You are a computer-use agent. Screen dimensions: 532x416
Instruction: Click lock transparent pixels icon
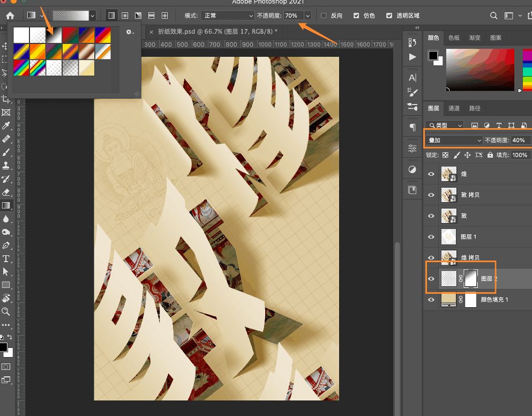[446, 155]
